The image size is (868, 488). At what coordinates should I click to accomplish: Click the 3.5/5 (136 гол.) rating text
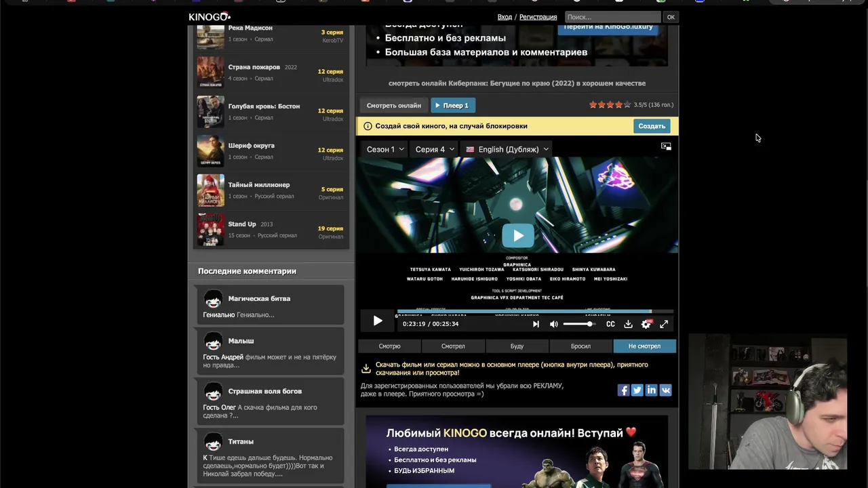pyautogui.click(x=654, y=105)
